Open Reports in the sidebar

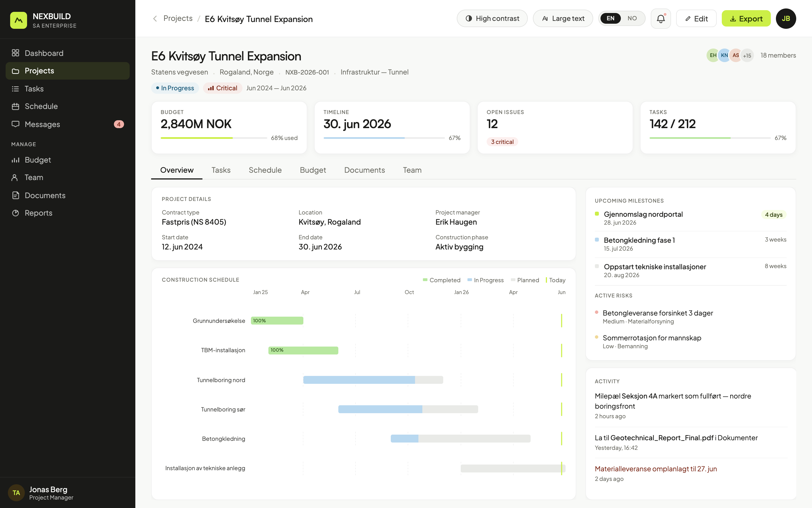[x=67, y=213]
